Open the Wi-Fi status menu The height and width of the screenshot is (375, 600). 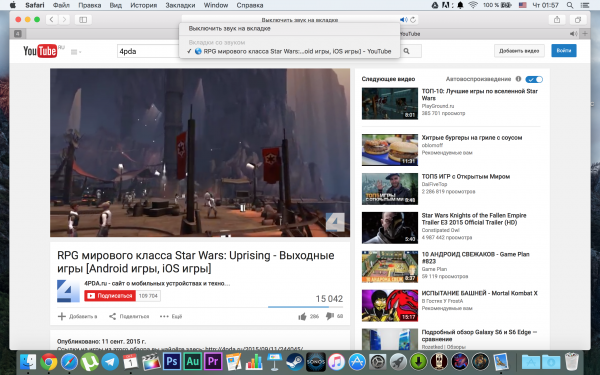[473, 5]
